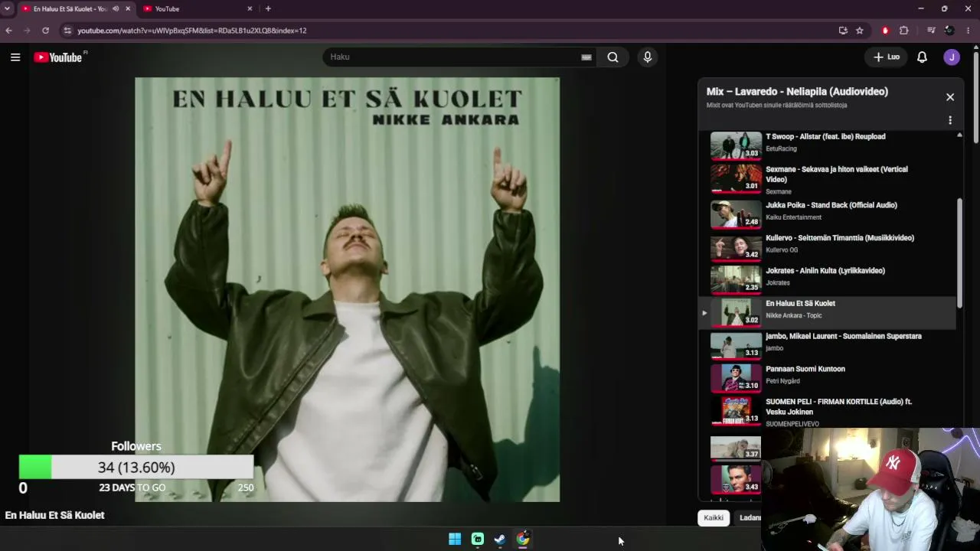The height and width of the screenshot is (551, 980).
Task: Click the Kullervo video thumbnail
Action: pyautogui.click(x=736, y=247)
